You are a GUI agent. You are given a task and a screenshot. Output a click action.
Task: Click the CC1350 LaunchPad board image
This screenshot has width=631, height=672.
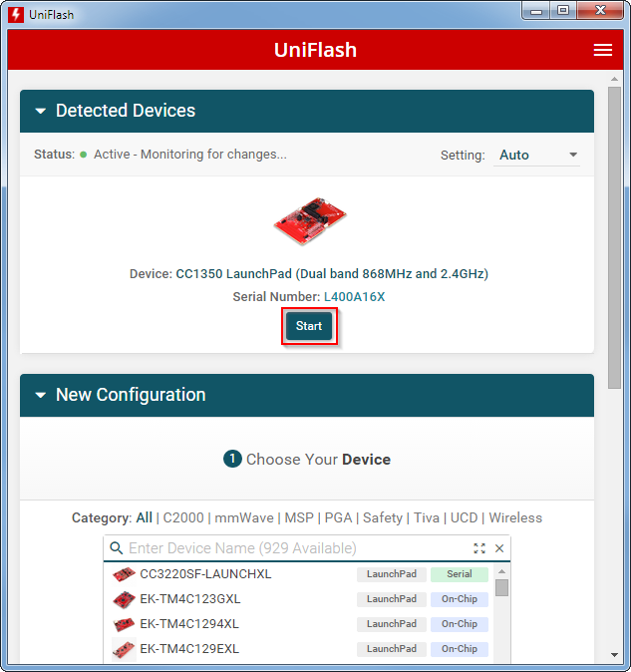coord(310,220)
